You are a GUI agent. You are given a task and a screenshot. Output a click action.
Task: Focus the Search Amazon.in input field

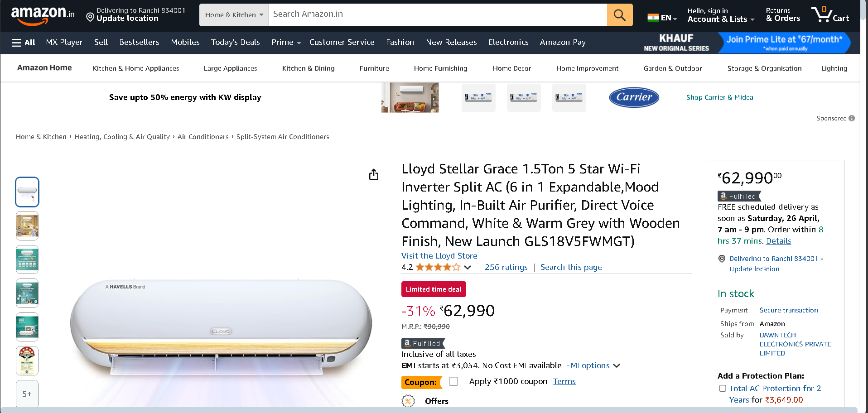click(x=437, y=15)
